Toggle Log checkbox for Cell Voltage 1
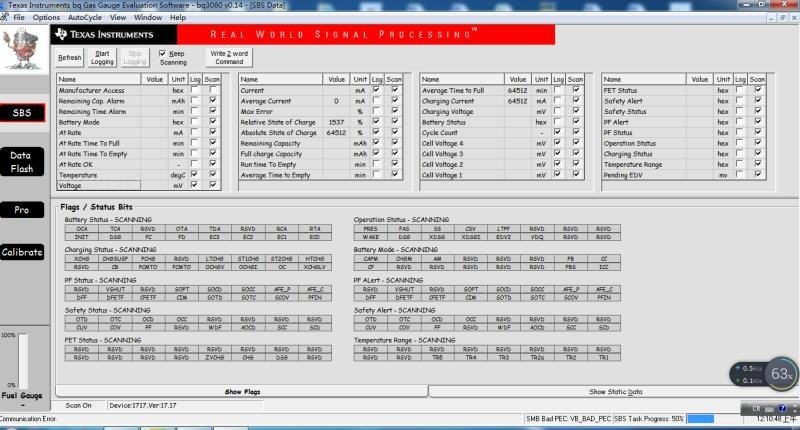The width and height of the screenshot is (800, 430). [558, 174]
